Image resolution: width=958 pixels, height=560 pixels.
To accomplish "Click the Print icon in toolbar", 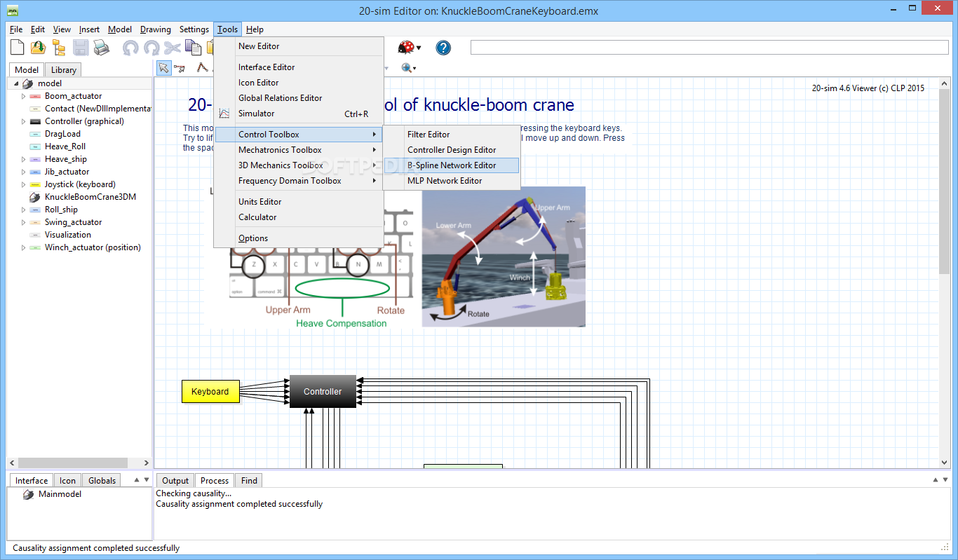I will (x=102, y=48).
